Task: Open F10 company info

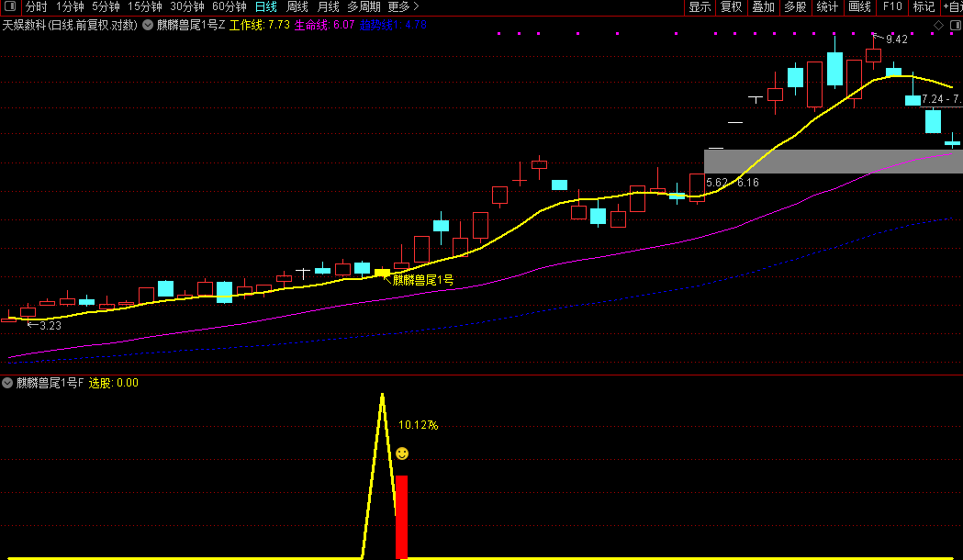Action: click(x=892, y=6)
